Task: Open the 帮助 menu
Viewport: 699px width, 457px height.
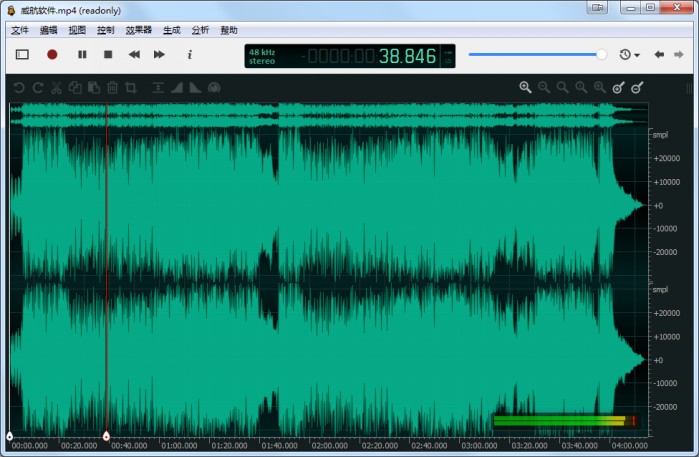Action: [229, 30]
